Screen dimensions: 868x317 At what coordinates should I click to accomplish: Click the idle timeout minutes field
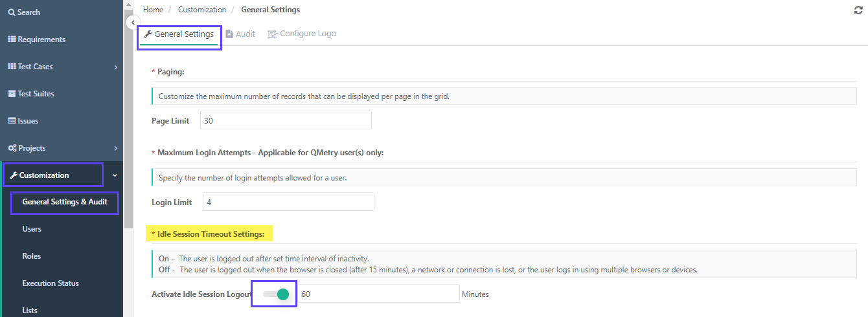[378, 294]
